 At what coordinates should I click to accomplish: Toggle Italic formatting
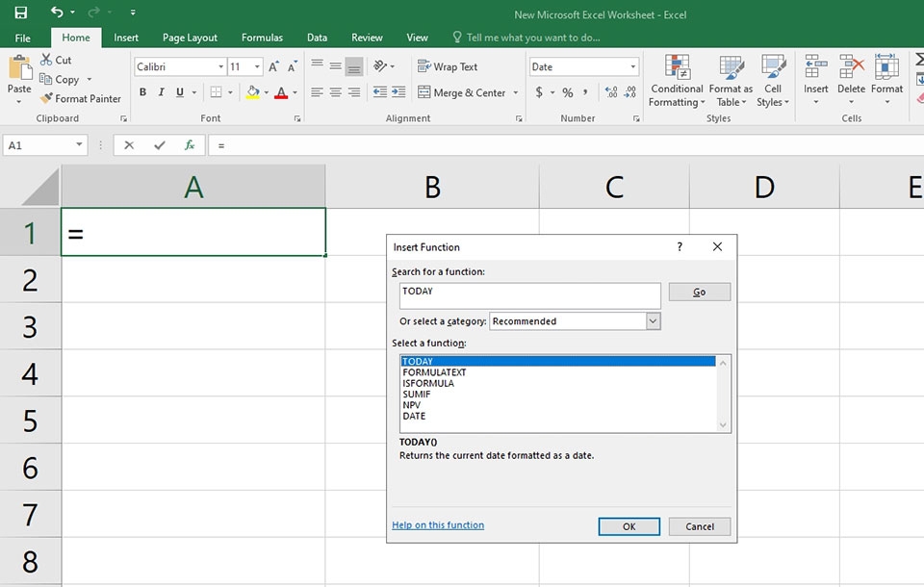tap(161, 92)
